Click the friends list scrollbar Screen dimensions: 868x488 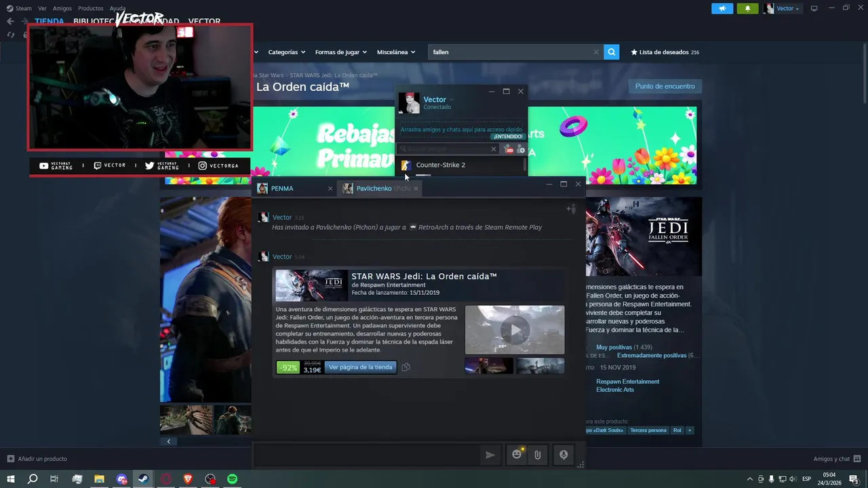pyautogui.click(x=525, y=165)
